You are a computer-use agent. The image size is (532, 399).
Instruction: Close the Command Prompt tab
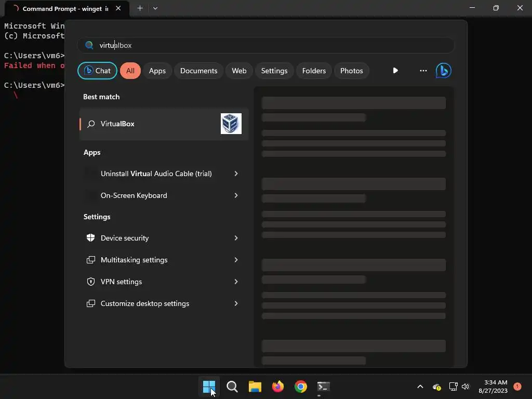(118, 8)
